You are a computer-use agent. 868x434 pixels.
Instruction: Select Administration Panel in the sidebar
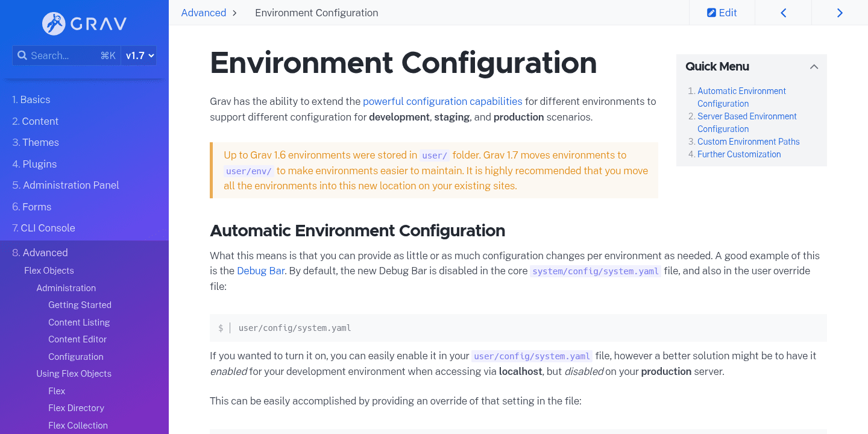coord(70,185)
